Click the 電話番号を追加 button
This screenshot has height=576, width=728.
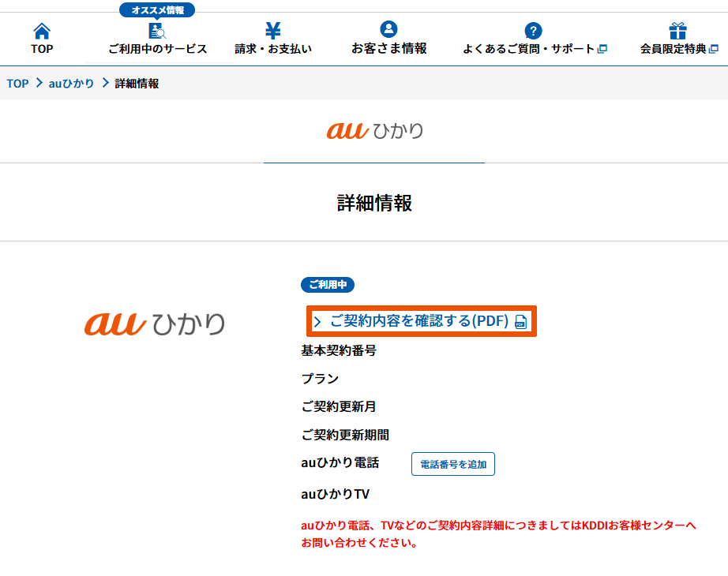(x=453, y=464)
